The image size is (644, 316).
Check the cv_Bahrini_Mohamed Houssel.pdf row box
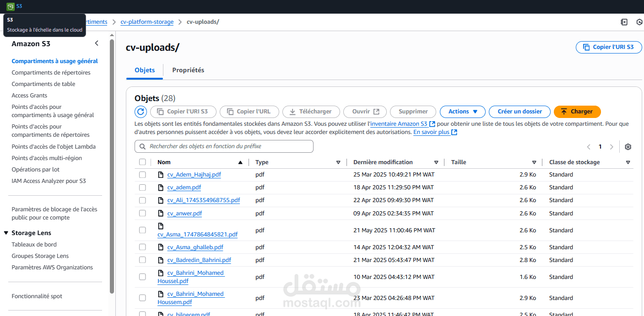(x=142, y=277)
